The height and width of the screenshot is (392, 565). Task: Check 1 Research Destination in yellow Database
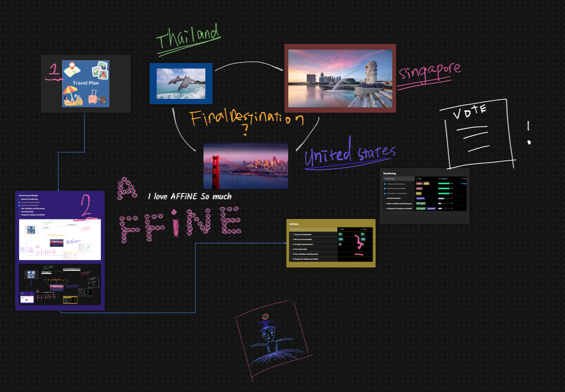tap(291, 235)
